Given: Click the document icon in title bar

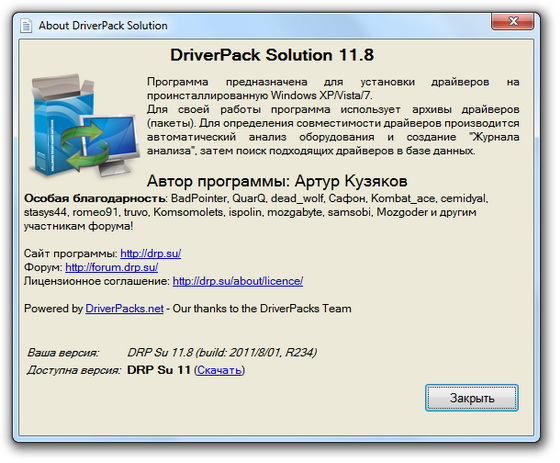Looking at the screenshot, I should click(26, 26).
